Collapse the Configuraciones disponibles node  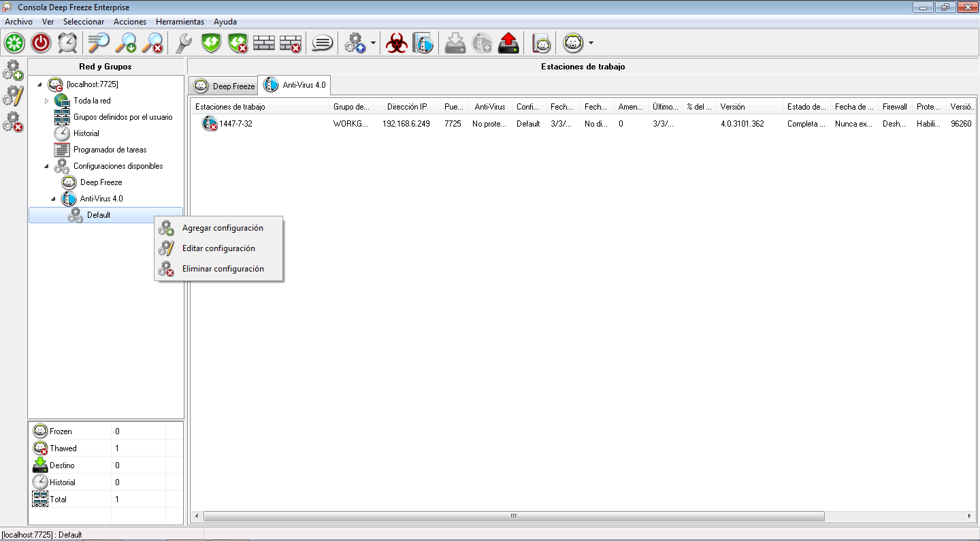[46, 166]
